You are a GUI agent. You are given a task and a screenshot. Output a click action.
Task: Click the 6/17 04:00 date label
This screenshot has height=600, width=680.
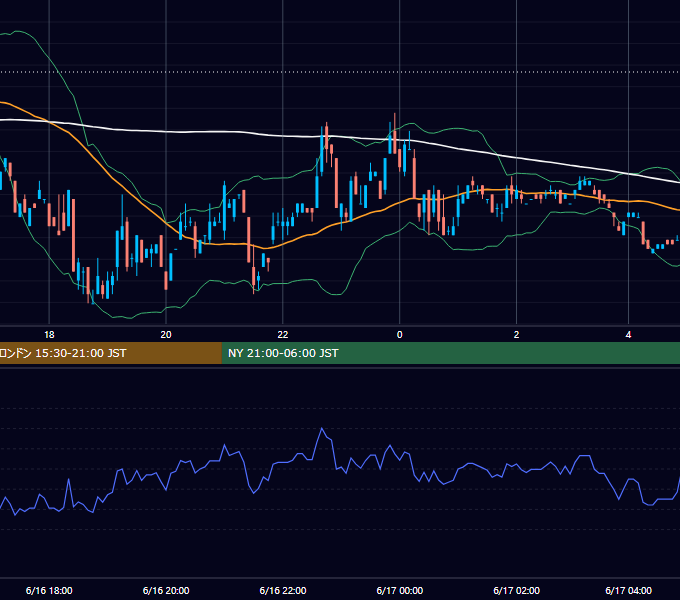(x=628, y=590)
